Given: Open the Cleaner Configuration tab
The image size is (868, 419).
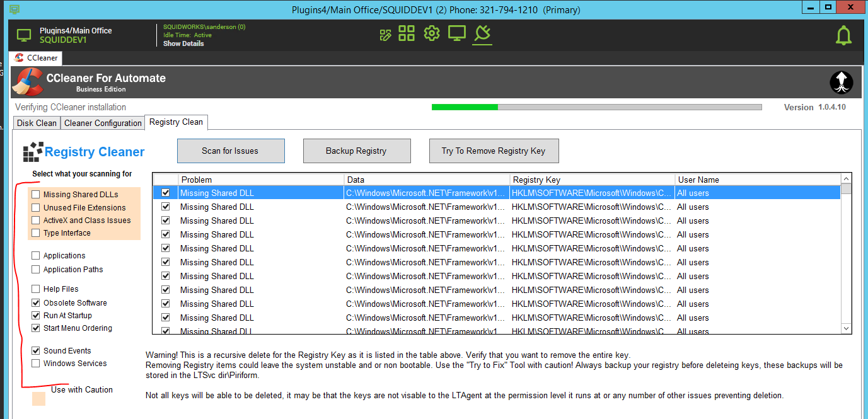Looking at the screenshot, I should pyautogui.click(x=103, y=123).
